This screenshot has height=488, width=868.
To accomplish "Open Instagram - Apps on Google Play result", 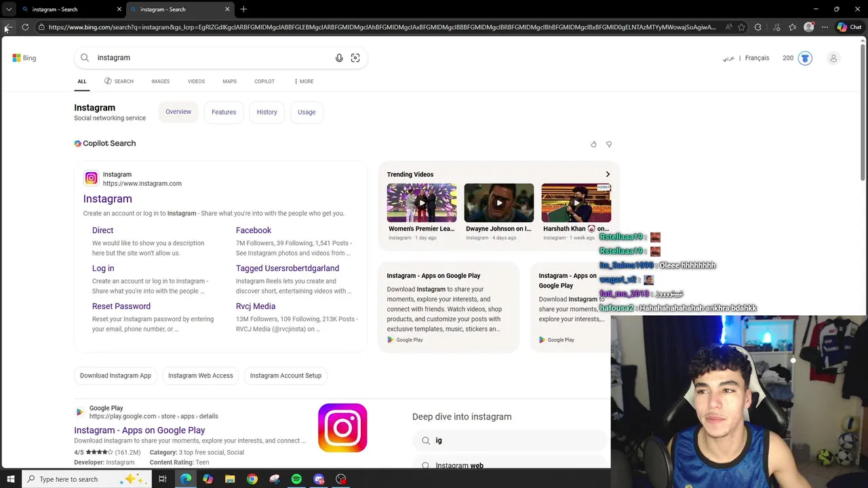I will click(139, 430).
